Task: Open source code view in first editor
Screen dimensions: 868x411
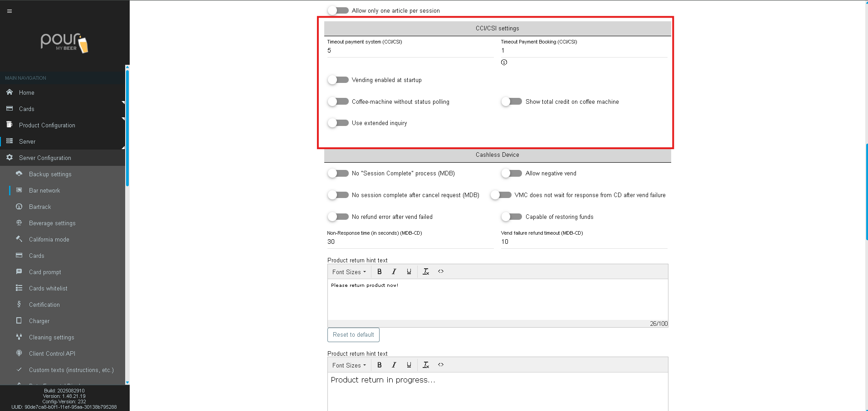Action: point(441,272)
